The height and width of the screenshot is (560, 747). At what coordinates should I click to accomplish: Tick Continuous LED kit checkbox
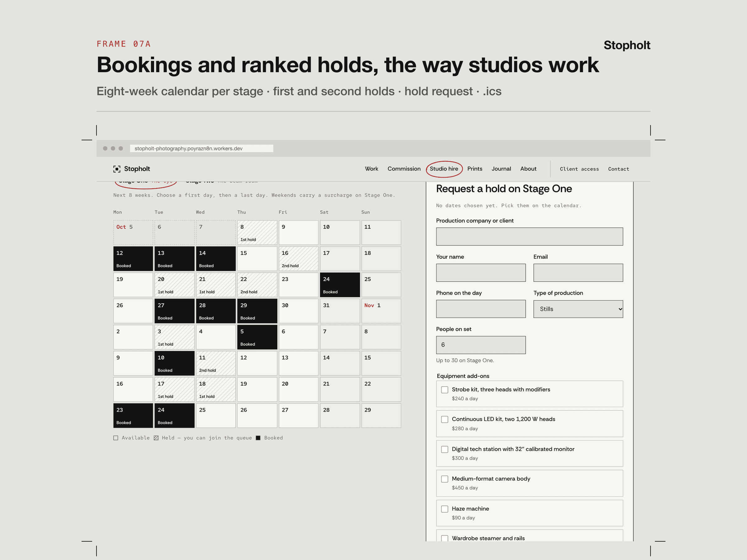tap(444, 420)
